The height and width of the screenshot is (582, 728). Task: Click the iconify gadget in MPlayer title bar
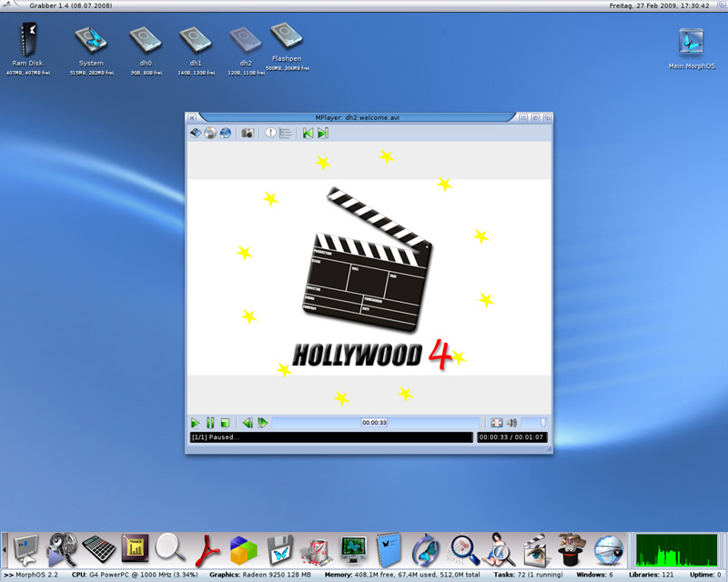(523, 118)
